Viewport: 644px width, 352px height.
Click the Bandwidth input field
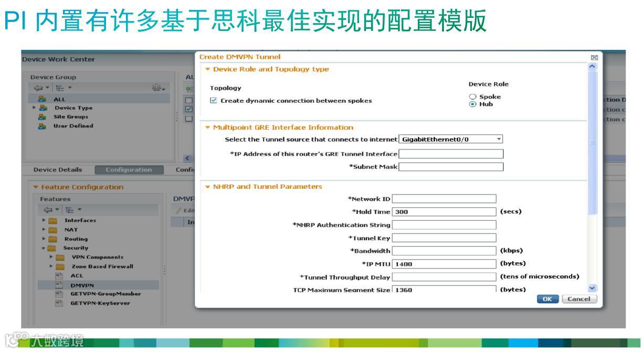[444, 251]
